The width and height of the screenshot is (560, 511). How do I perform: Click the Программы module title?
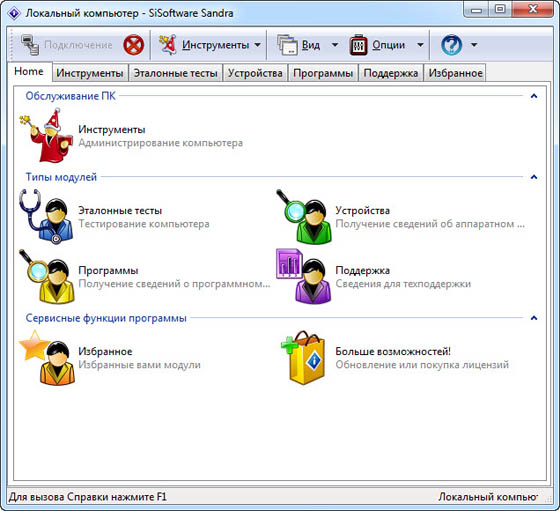(x=109, y=270)
